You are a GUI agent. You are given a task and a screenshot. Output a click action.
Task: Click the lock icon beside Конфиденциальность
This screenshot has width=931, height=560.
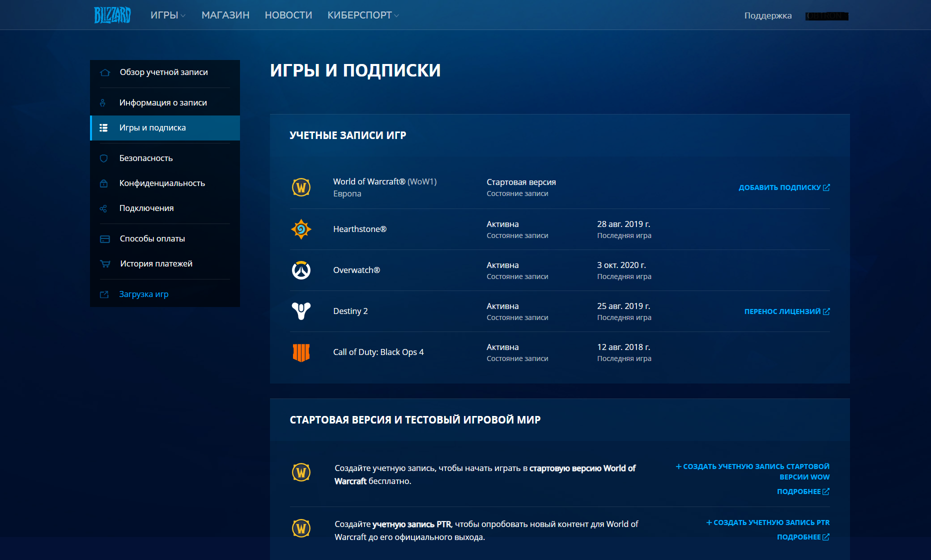tap(103, 183)
